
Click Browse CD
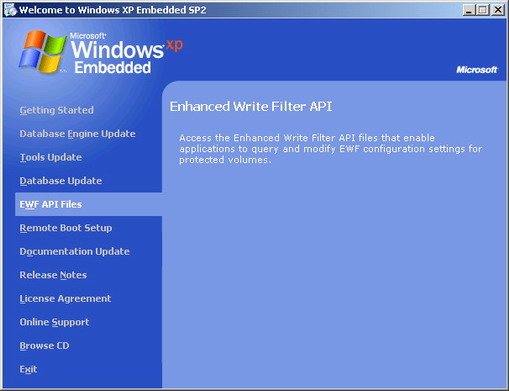pos(44,346)
